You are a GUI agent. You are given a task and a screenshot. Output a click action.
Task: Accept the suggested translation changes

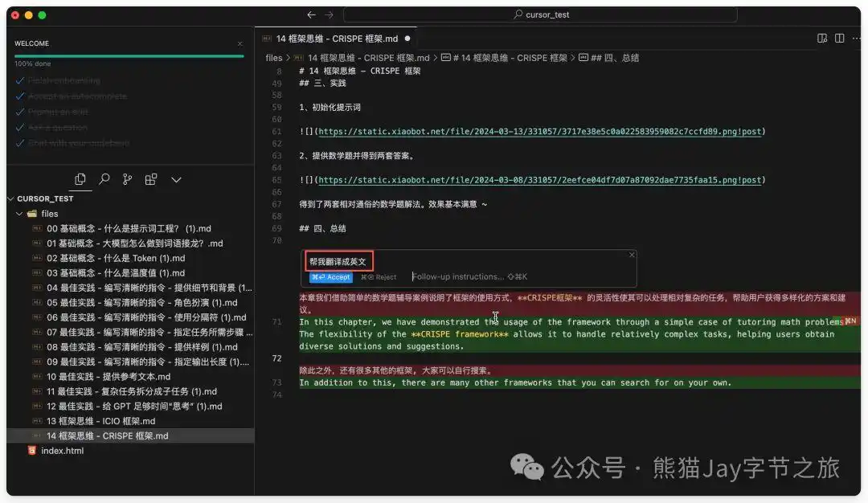[x=330, y=277]
